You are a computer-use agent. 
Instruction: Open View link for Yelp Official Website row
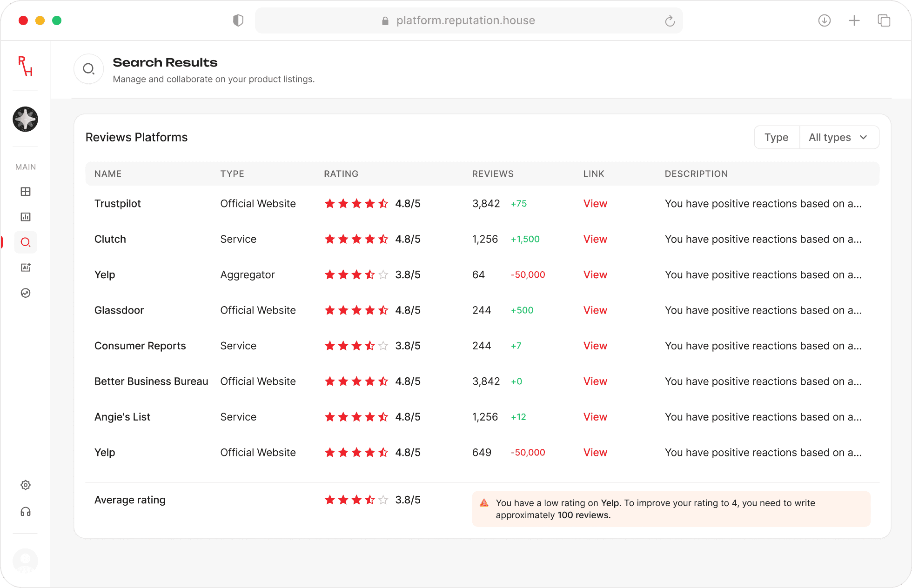[595, 453]
